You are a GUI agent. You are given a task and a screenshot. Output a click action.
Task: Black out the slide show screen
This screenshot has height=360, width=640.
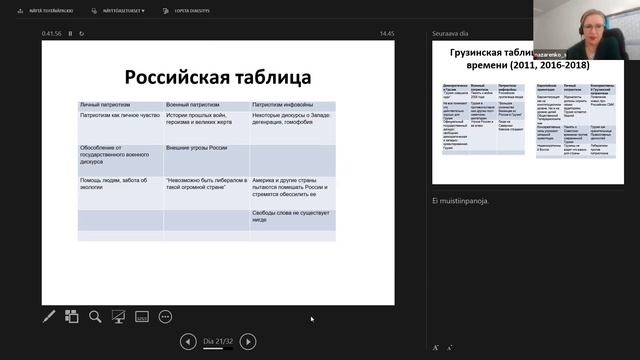(x=118, y=317)
